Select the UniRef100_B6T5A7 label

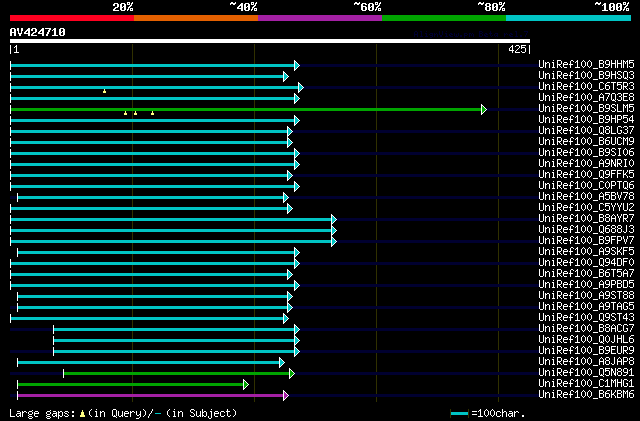586,274
